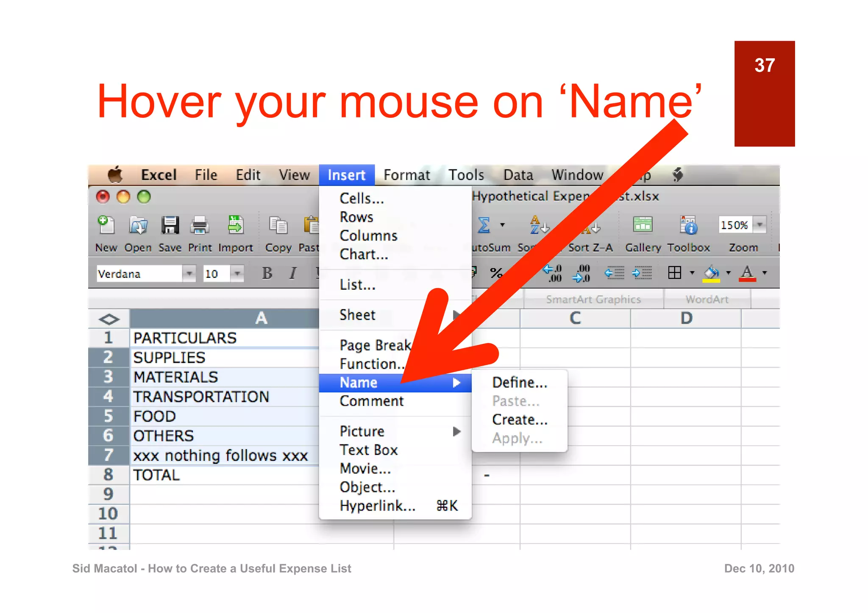
Task: Choose Cells... from Insert menu
Action: click(395, 198)
